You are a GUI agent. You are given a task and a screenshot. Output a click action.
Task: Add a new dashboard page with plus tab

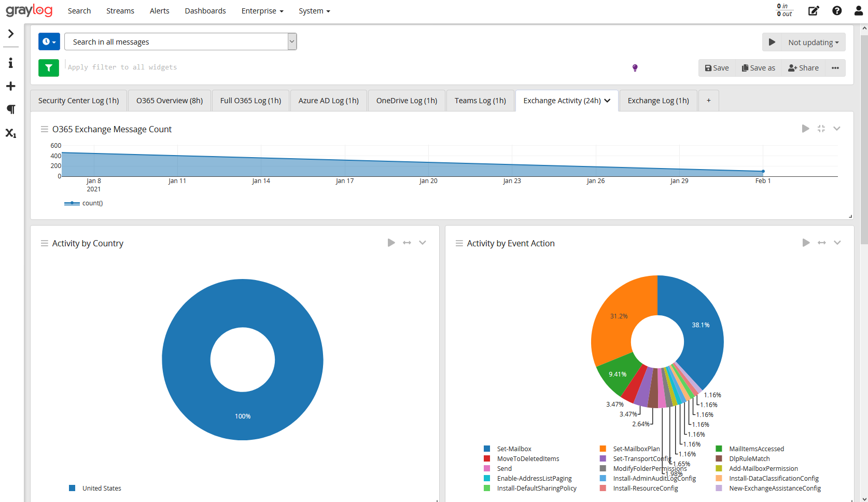(x=709, y=101)
